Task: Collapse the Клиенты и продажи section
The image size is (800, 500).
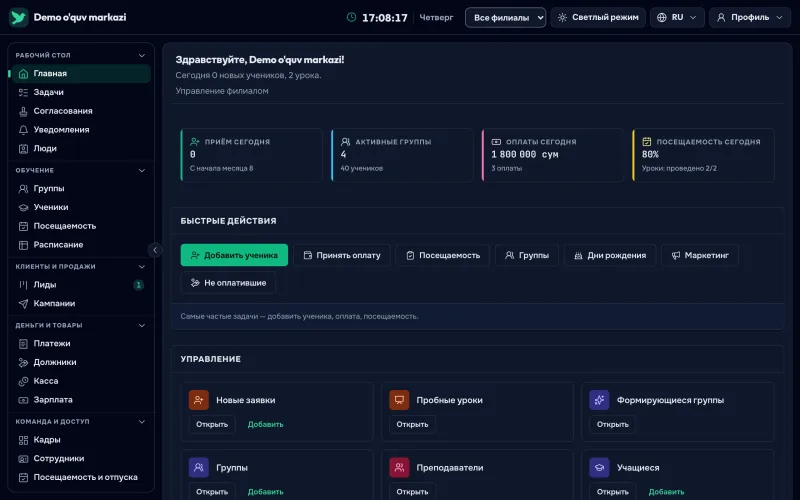Action: (x=142, y=266)
